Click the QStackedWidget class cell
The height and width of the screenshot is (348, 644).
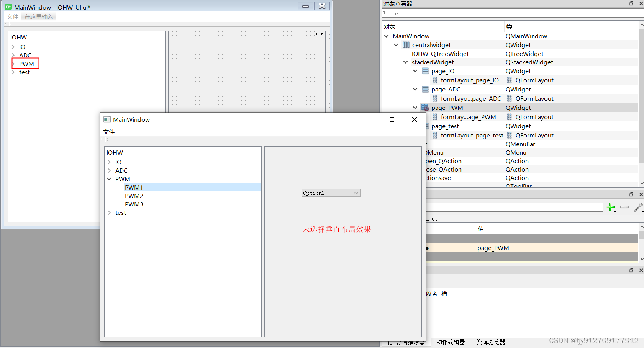pyautogui.click(x=529, y=62)
